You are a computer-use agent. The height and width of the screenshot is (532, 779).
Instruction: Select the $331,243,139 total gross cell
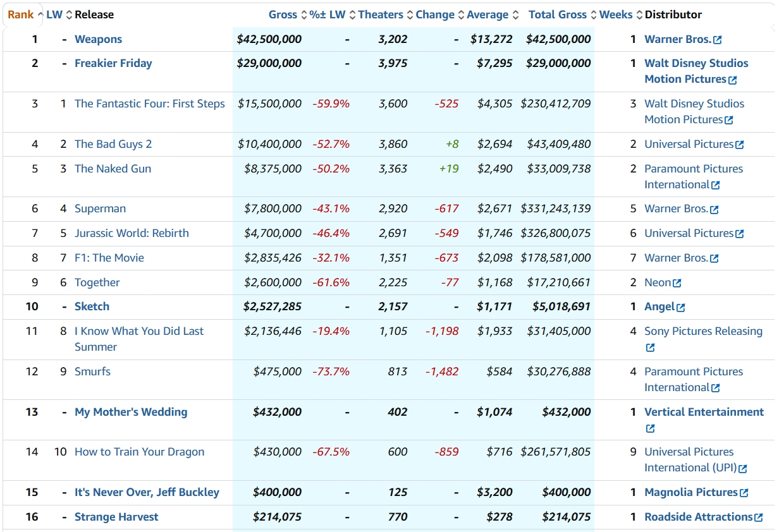coord(556,209)
